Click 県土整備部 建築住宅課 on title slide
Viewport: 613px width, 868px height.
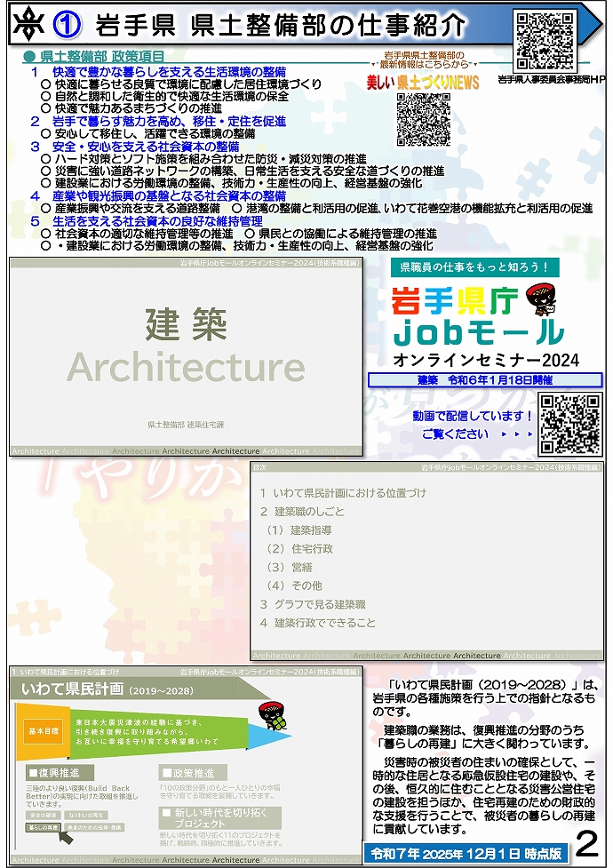click(x=186, y=425)
